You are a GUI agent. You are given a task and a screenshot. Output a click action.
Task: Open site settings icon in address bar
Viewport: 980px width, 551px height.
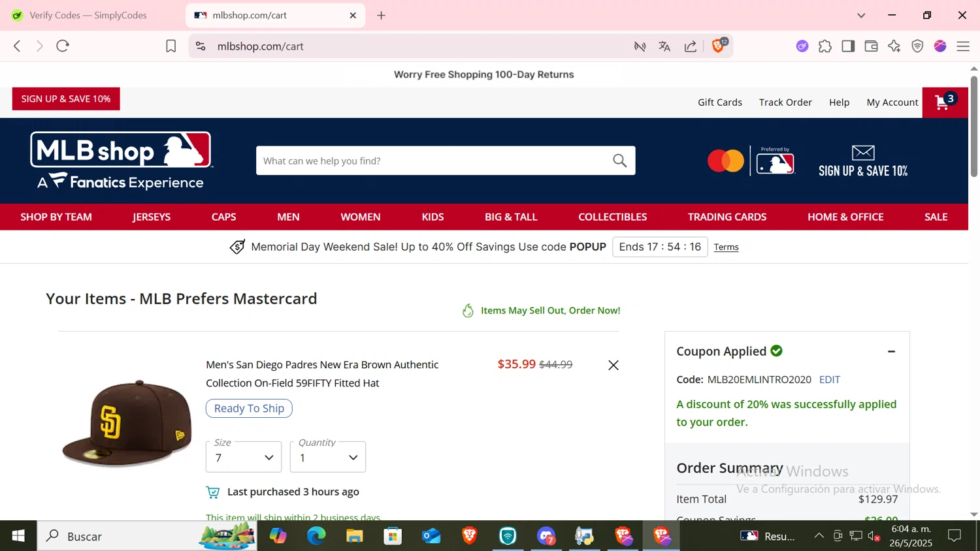pyautogui.click(x=201, y=46)
